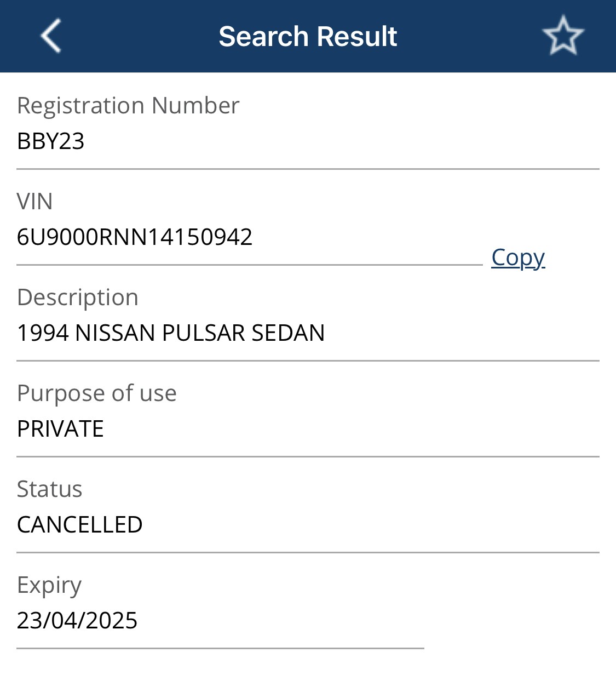Click the VIN field label

coord(34,202)
